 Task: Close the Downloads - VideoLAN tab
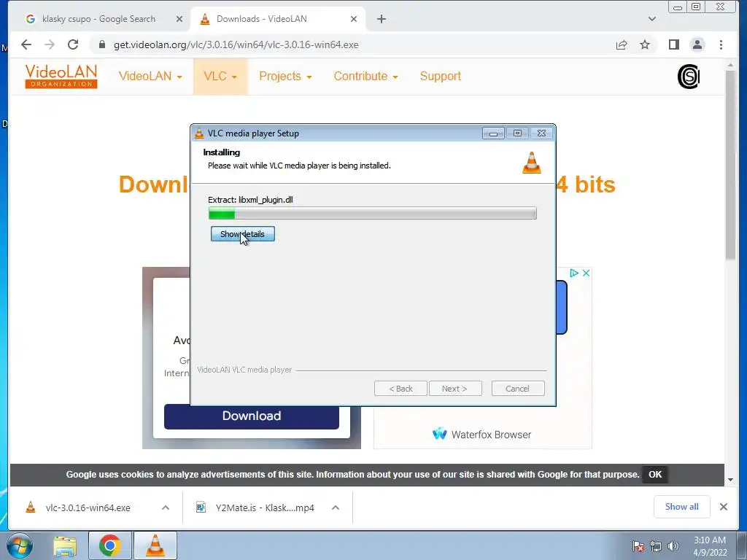(354, 19)
